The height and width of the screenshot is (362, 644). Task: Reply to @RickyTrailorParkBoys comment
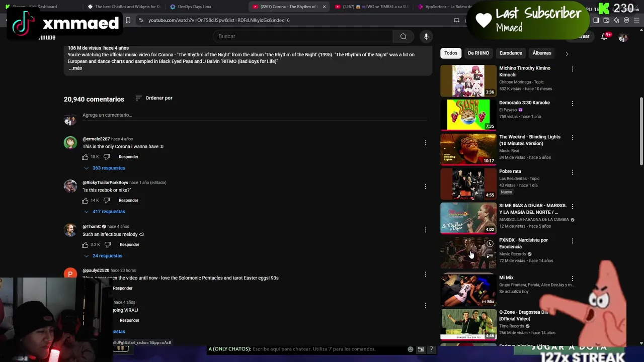tap(128, 201)
